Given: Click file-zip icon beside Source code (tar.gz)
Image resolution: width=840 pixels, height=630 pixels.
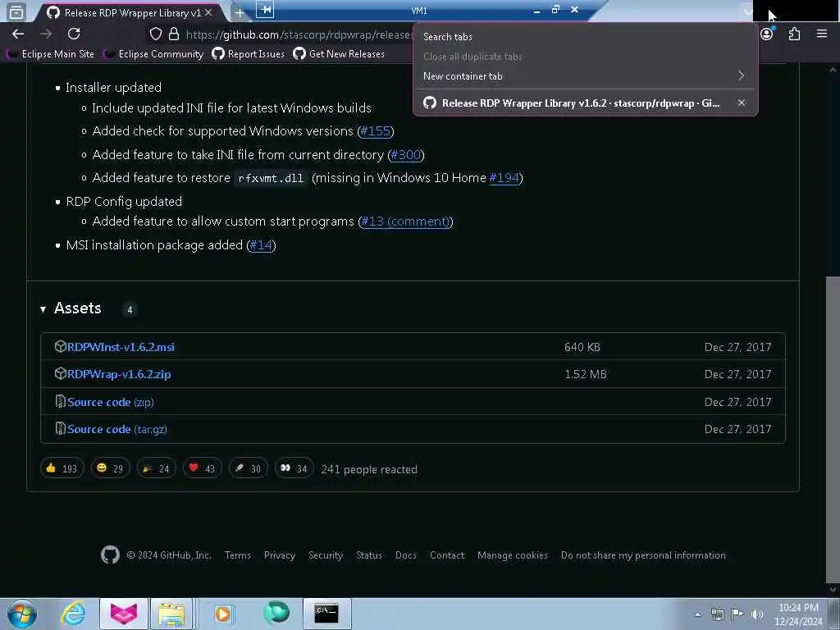Looking at the screenshot, I should (x=61, y=428).
